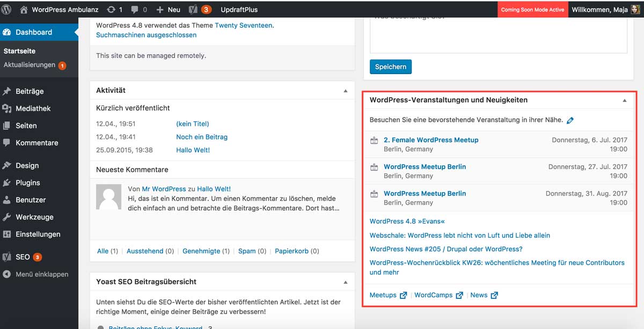Viewport: 644px width, 329px height.
Task: Click the external link icon next to WordCamps
Action: (459, 295)
